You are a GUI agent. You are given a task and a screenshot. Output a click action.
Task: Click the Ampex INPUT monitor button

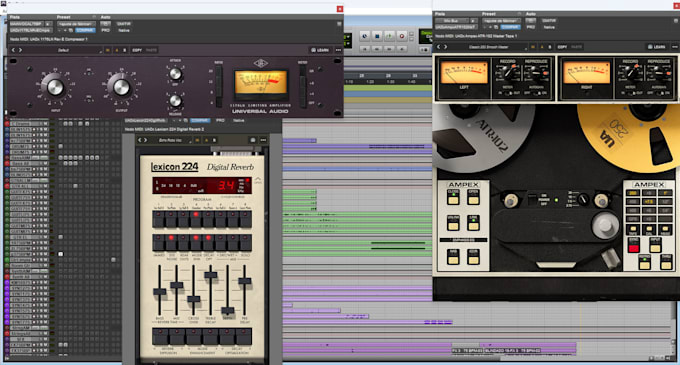[x=655, y=246]
